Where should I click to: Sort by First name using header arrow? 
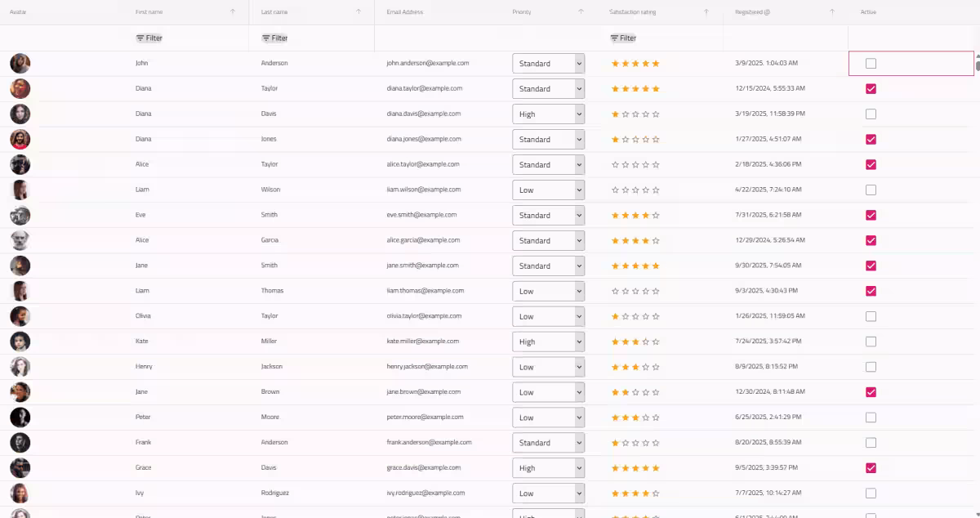pyautogui.click(x=233, y=12)
